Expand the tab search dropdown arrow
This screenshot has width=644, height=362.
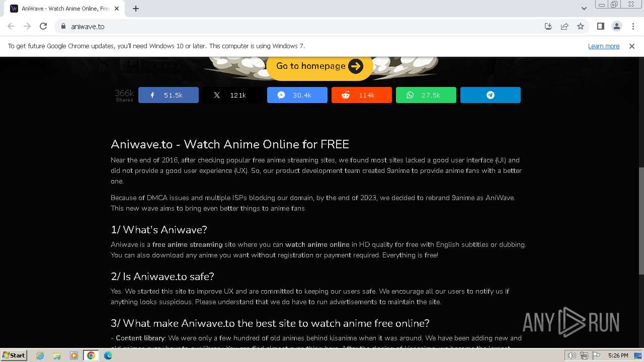pyautogui.click(x=584, y=9)
